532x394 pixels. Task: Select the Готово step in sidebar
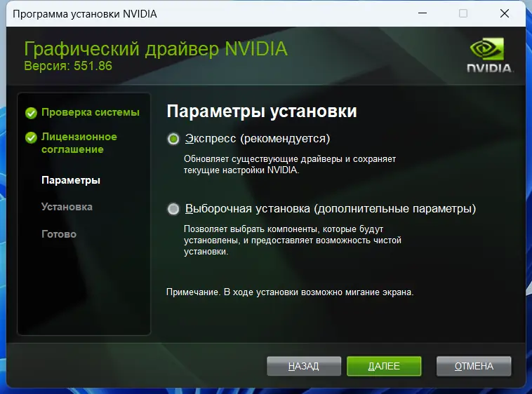(59, 234)
